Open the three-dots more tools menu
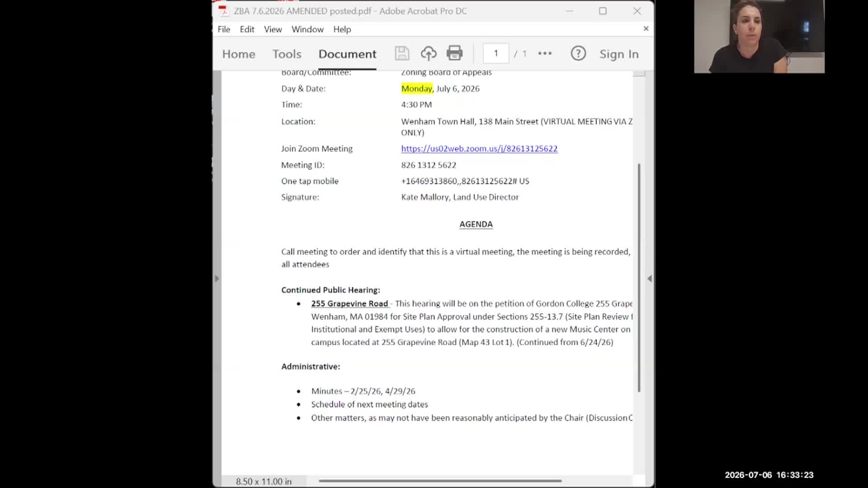 tap(545, 53)
